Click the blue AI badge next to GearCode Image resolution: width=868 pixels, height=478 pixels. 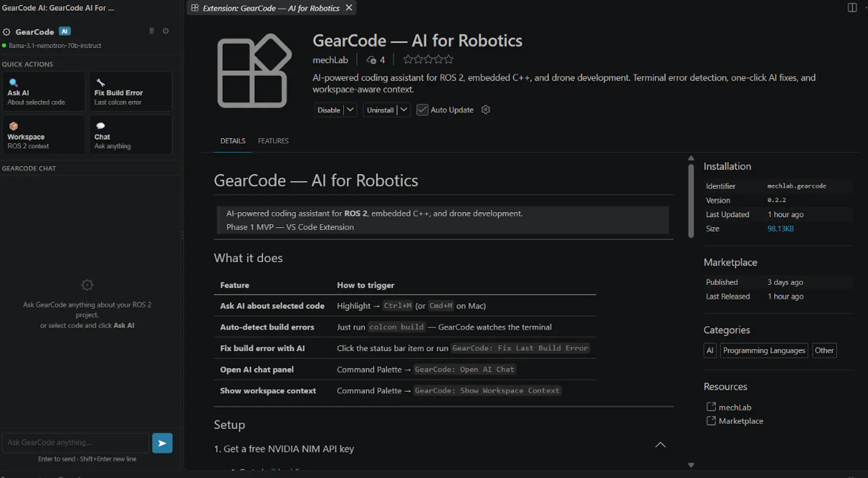point(65,31)
